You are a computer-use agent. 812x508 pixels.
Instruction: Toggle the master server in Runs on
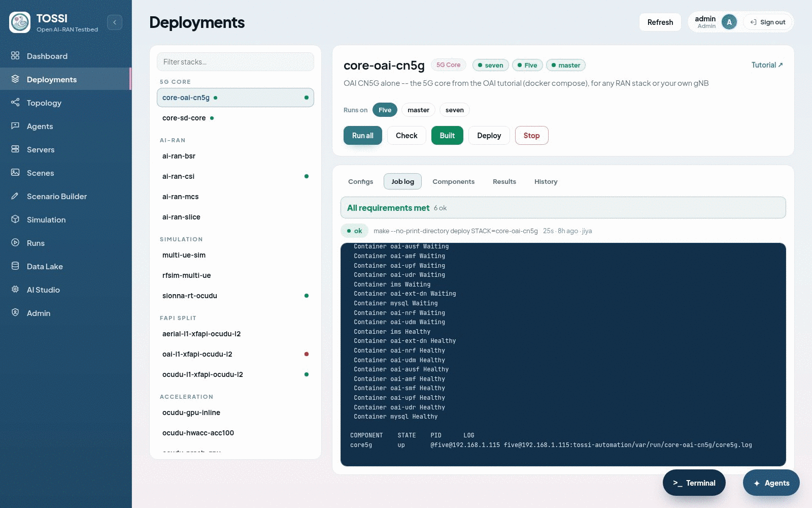coord(418,110)
